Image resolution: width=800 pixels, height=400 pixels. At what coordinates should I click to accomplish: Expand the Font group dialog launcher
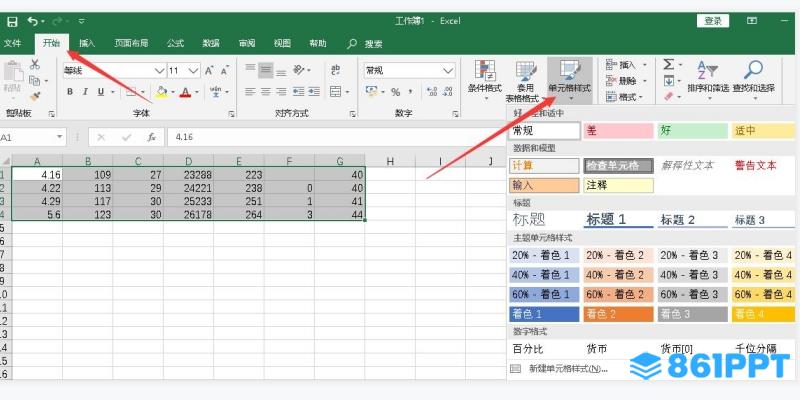[x=232, y=114]
